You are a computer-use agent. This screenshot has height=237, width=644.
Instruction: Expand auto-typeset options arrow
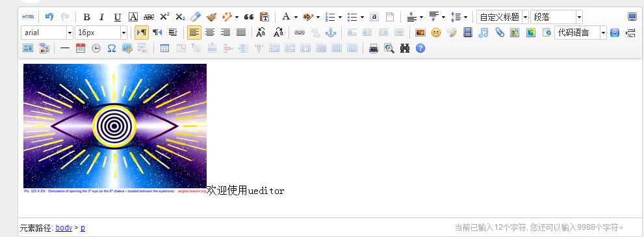pos(237,18)
